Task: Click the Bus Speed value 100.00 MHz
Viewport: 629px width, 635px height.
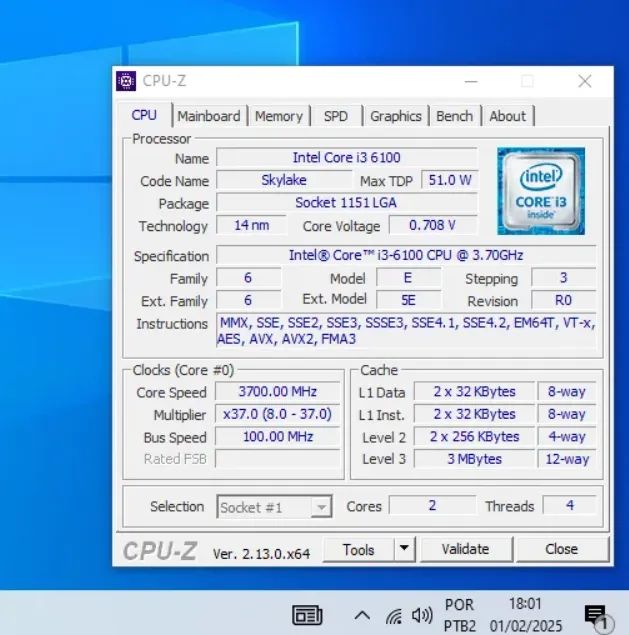Action: point(277,437)
